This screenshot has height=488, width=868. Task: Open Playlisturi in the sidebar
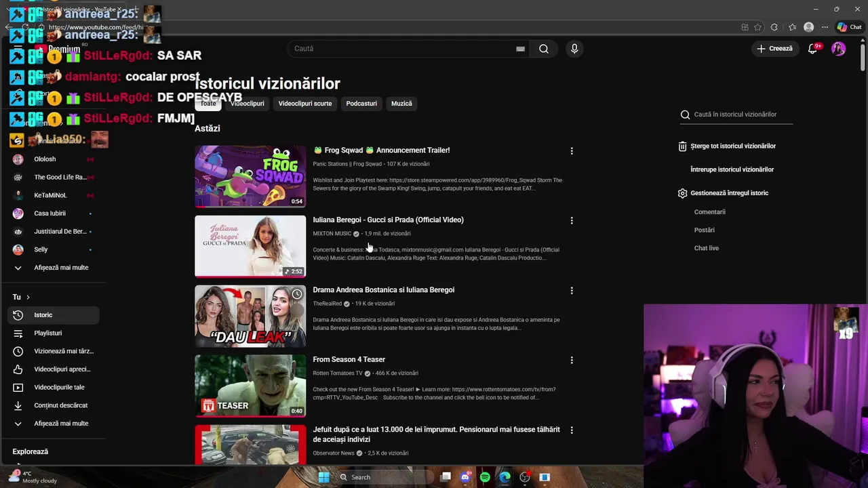(54, 333)
